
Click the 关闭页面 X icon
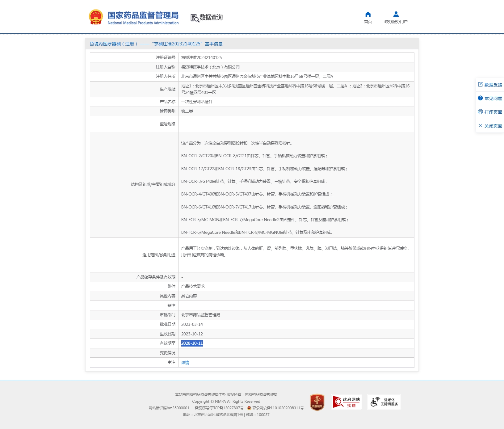480,125
